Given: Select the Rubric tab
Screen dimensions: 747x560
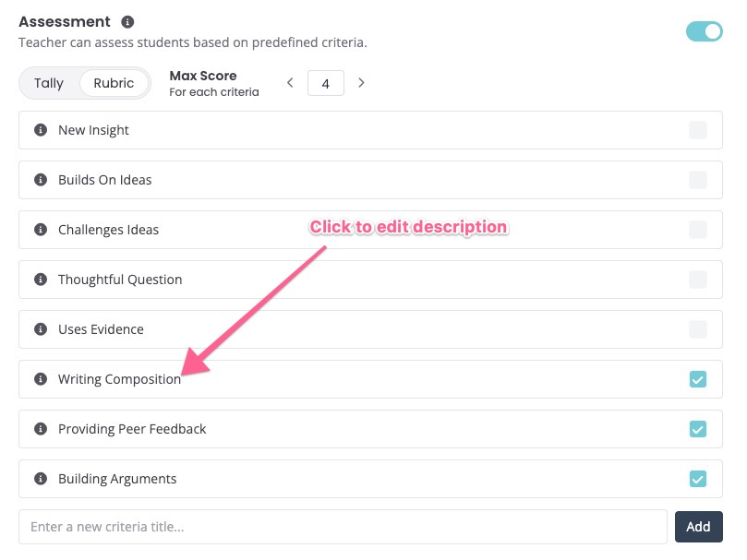Looking at the screenshot, I should (x=114, y=83).
